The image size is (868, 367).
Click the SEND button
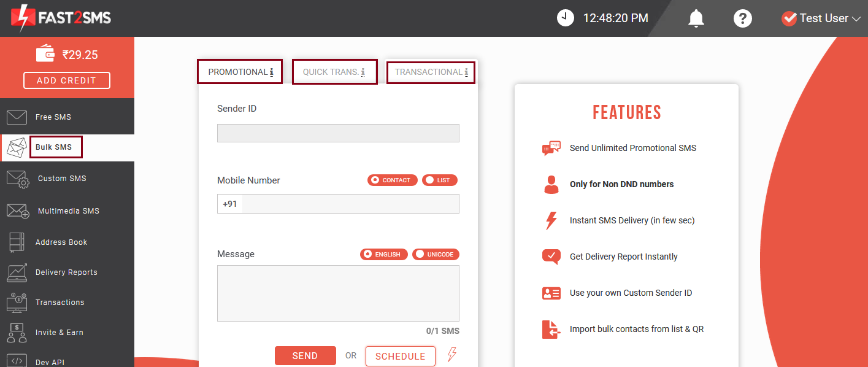(305, 356)
